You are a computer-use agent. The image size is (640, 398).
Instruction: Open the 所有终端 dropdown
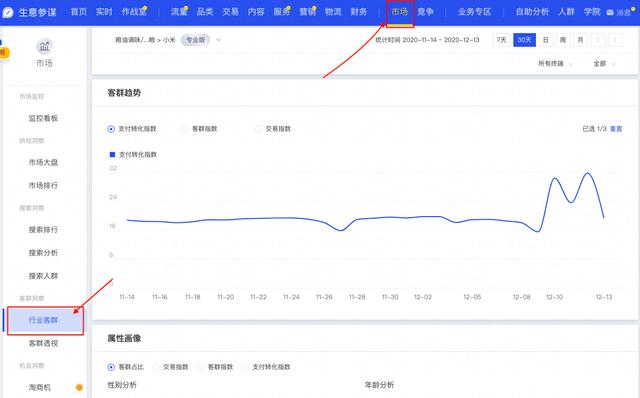pyautogui.click(x=556, y=64)
